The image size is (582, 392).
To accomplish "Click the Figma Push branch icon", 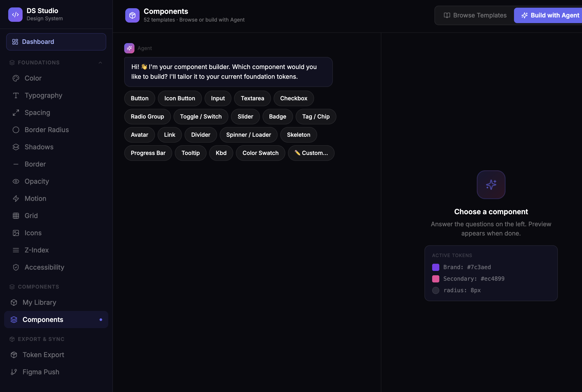I will [14, 372].
